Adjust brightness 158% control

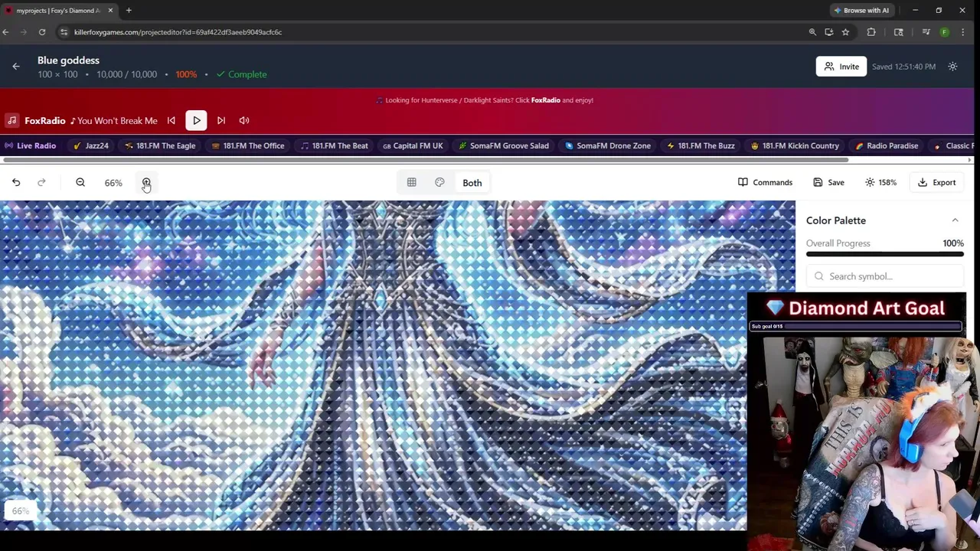click(880, 182)
